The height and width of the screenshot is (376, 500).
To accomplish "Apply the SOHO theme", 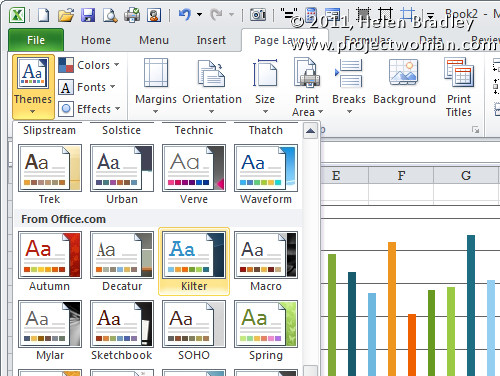I will (x=194, y=331).
